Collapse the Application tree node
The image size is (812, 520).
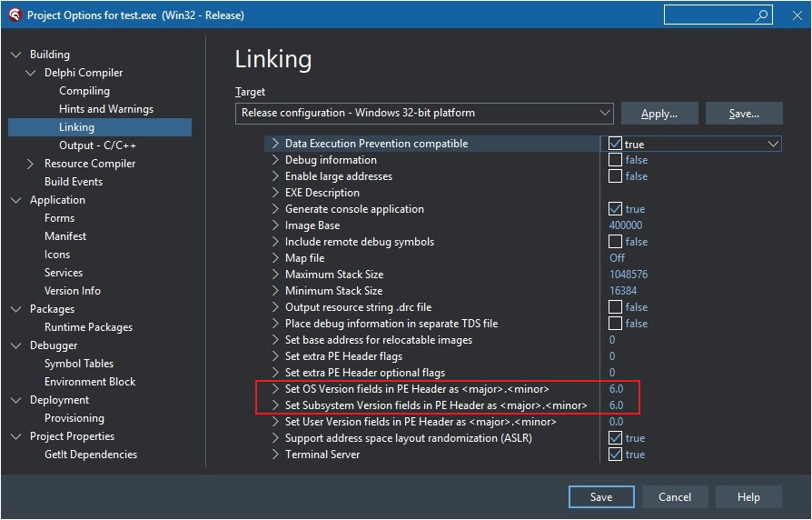[x=16, y=200]
